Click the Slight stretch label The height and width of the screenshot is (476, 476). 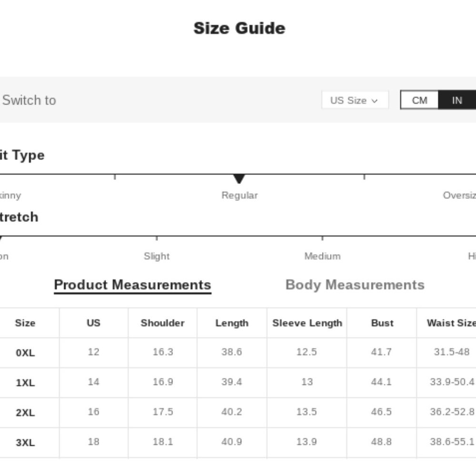(x=157, y=256)
